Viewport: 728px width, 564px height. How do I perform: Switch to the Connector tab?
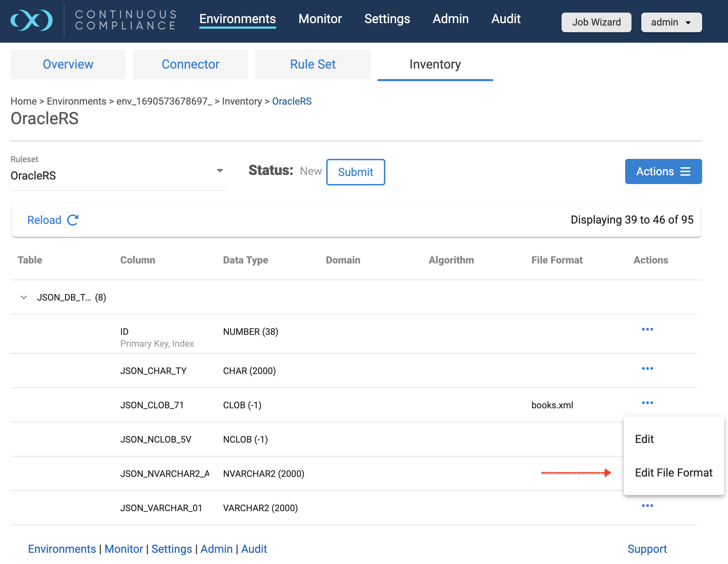[x=190, y=64]
